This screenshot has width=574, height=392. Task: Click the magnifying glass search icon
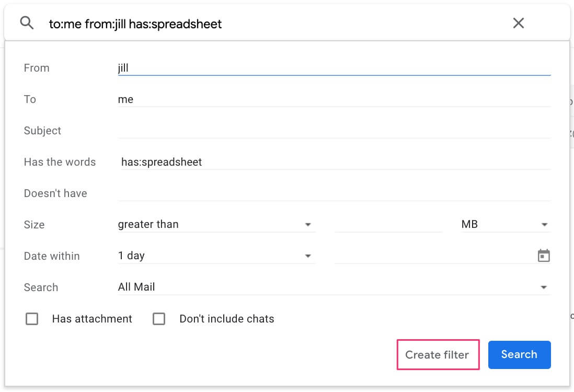tap(27, 23)
